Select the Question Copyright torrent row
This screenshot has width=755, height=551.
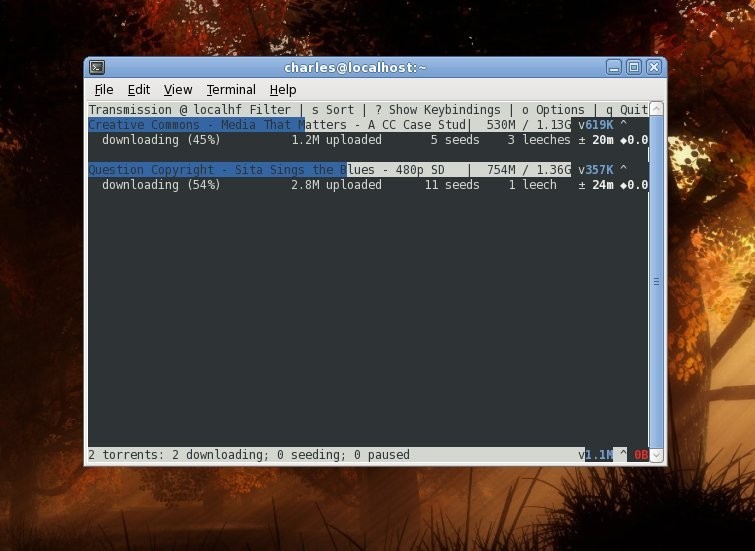coord(330,170)
